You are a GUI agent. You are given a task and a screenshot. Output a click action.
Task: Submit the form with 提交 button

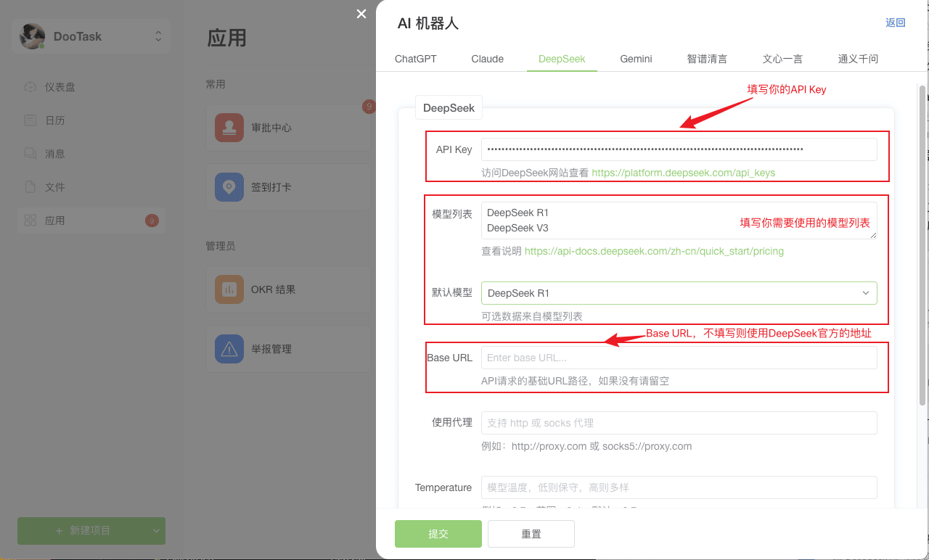(438, 534)
